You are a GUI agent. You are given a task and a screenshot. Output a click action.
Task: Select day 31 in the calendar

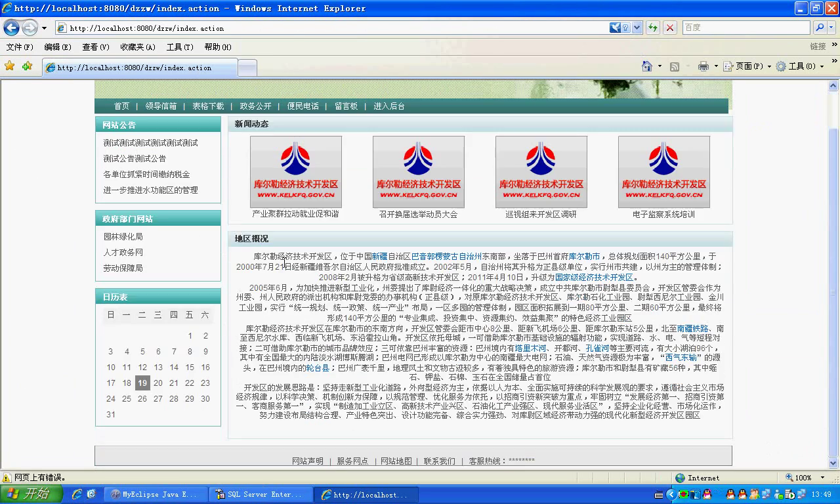111,415
